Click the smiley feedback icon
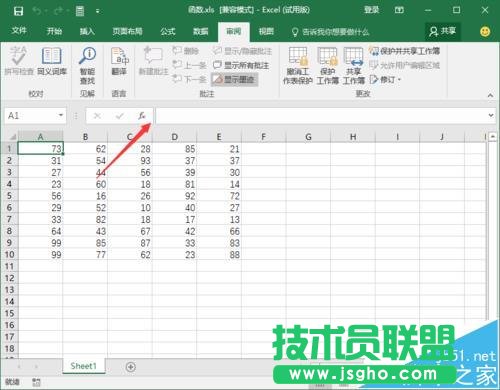500x390 pixels. click(x=485, y=32)
